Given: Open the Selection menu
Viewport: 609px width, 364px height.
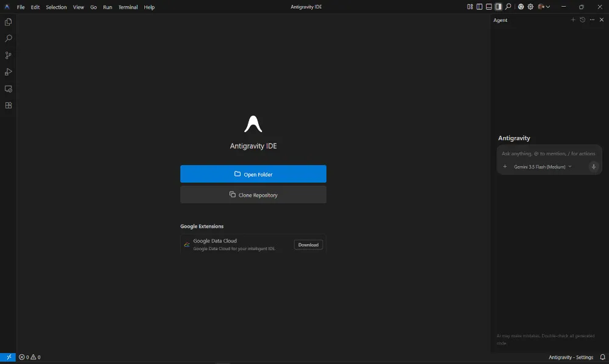Looking at the screenshot, I should tap(56, 7).
